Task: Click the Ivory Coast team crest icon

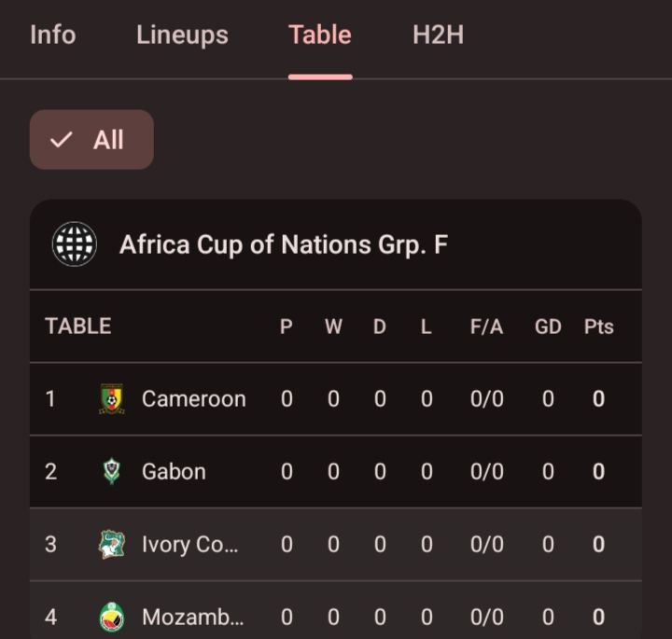Action: [112, 544]
